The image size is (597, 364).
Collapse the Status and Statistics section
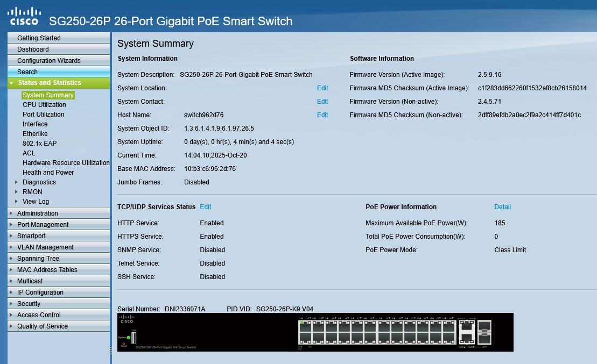(x=59, y=83)
